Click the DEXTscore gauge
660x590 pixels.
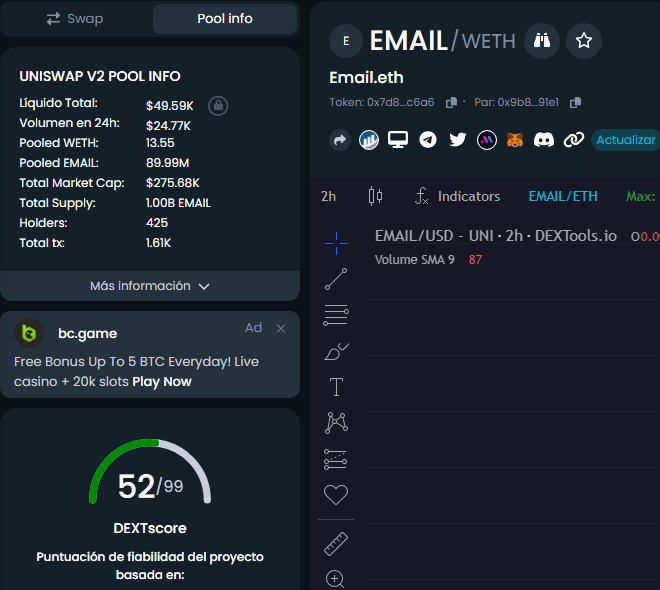[x=150, y=472]
